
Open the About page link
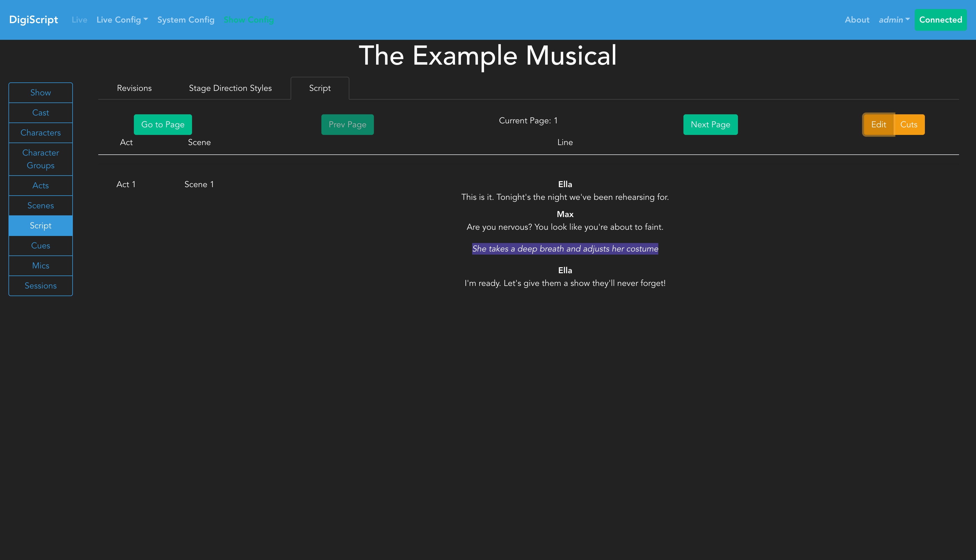[857, 19]
